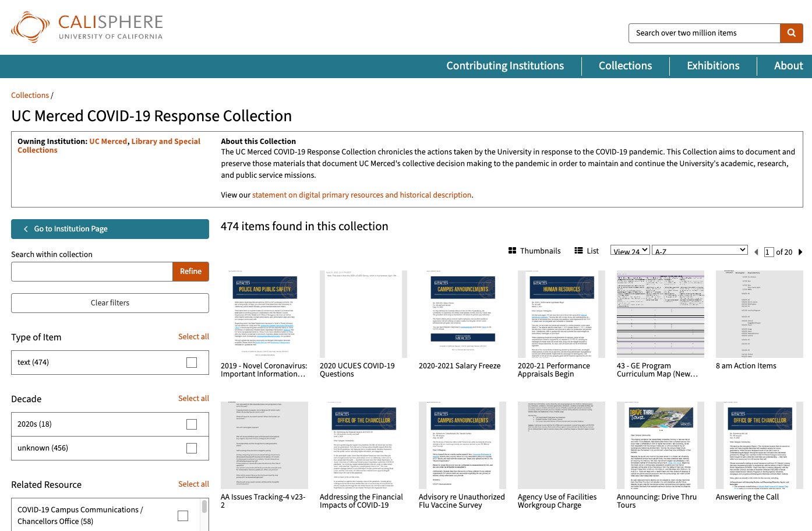This screenshot has width=812, height=531.
Task: Click 'AA Issues Tracking-4 v23-2' title text
Action: coord(263,501)
